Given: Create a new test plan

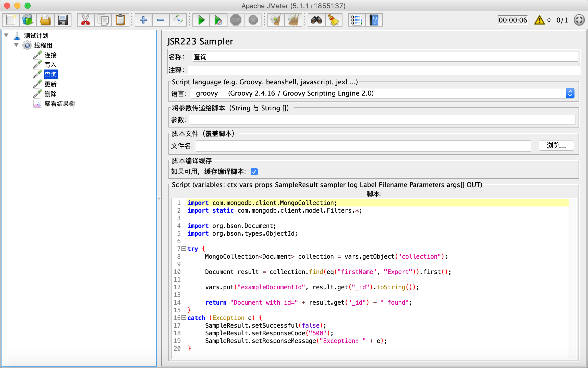Looking at the screenshot, I should (x=10, y=20).
